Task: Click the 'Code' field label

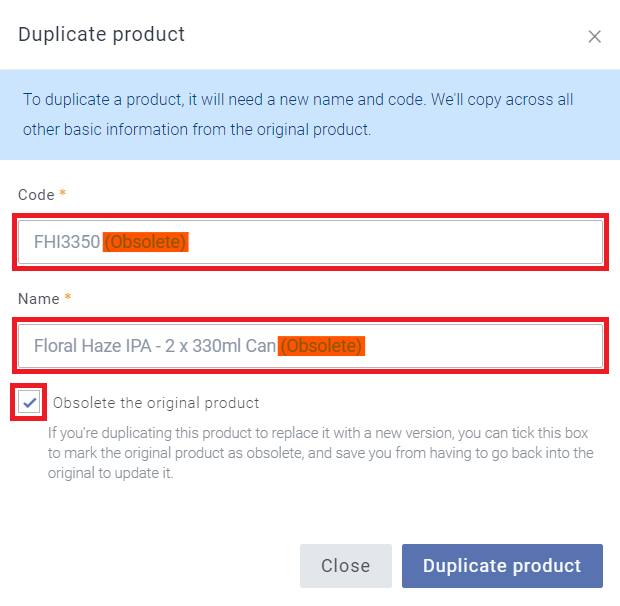Action: (35, 194)
